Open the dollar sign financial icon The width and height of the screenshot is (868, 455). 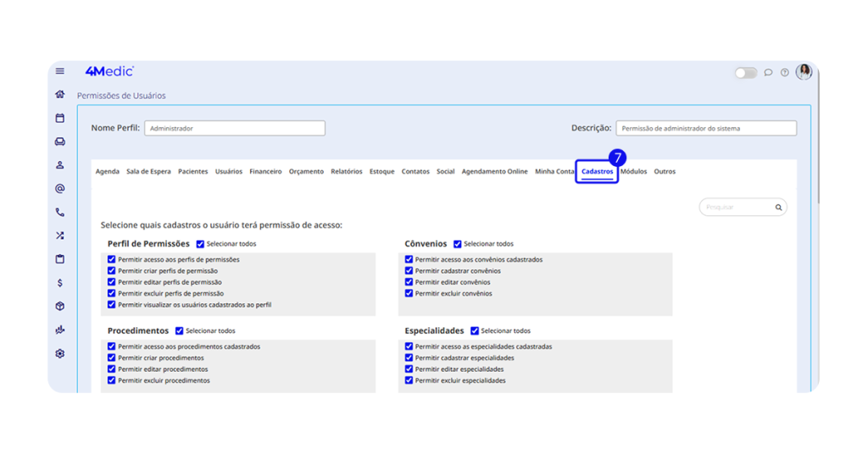click(60, 283)
